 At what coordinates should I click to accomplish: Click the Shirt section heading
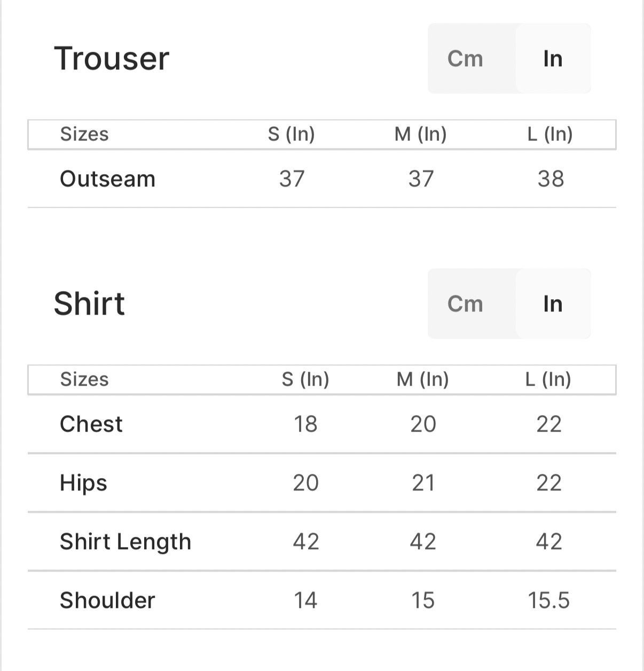click(89, 303)
